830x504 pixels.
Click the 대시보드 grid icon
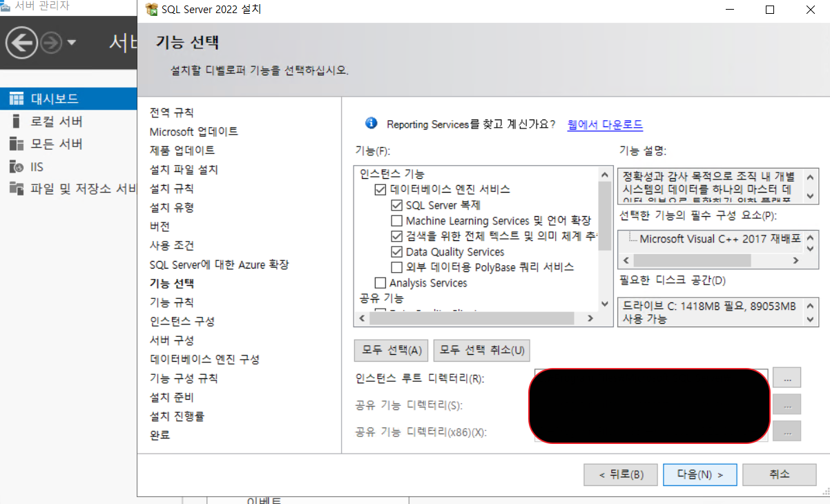click(17, 99)
